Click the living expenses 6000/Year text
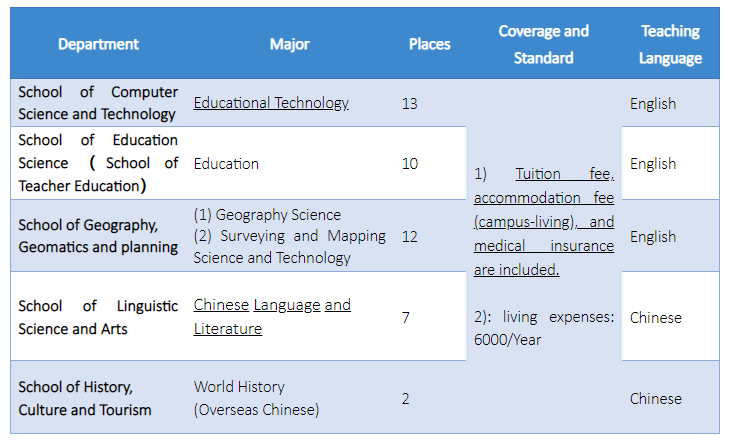 [543, 328]
